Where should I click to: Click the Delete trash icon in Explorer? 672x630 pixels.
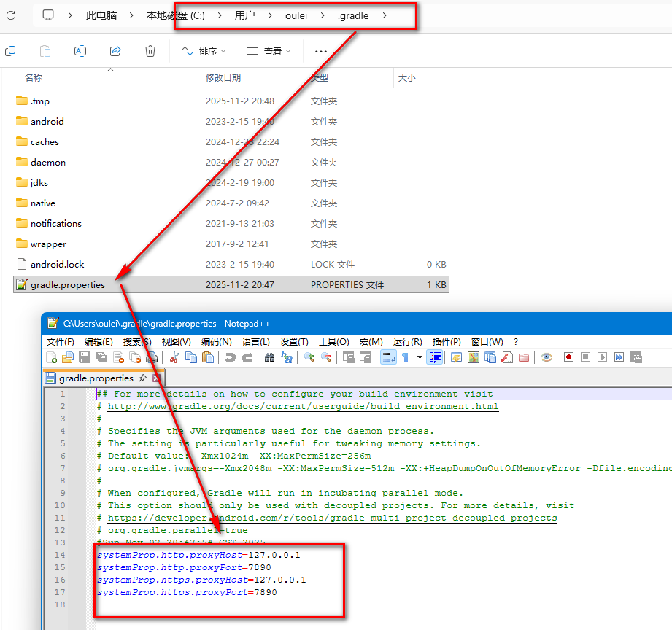click(x=150, y=51)
